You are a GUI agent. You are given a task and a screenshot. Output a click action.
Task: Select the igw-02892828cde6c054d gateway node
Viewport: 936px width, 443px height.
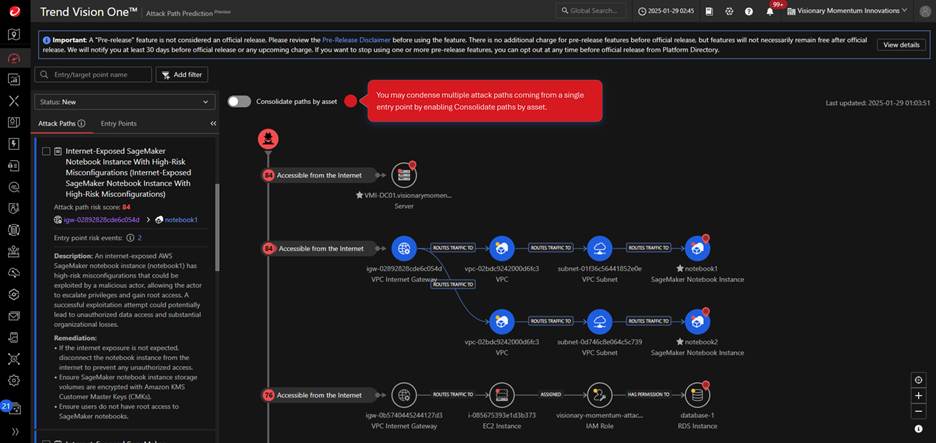point(404,248)
